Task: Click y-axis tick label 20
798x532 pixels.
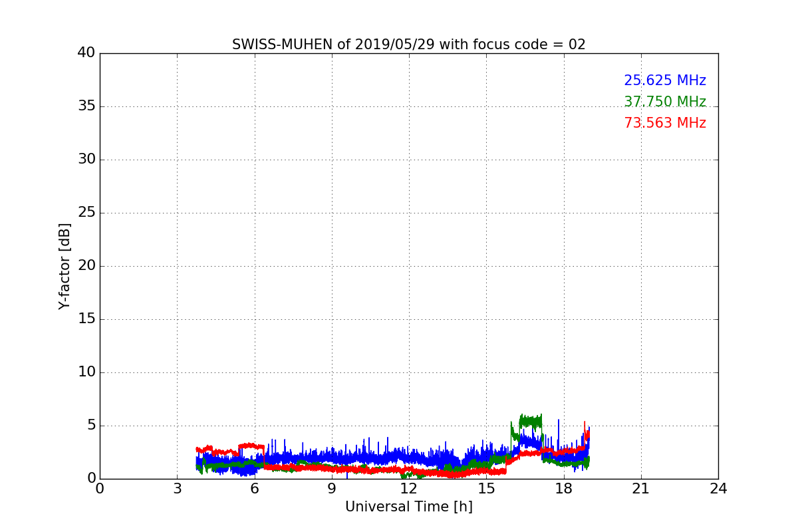Action: click(86, 266)
